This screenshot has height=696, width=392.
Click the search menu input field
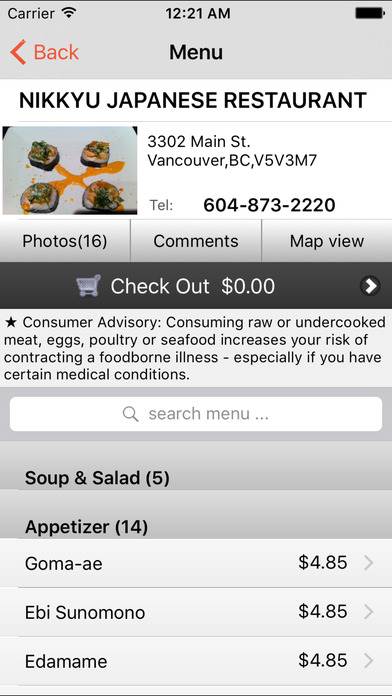(x=196, y=414)
